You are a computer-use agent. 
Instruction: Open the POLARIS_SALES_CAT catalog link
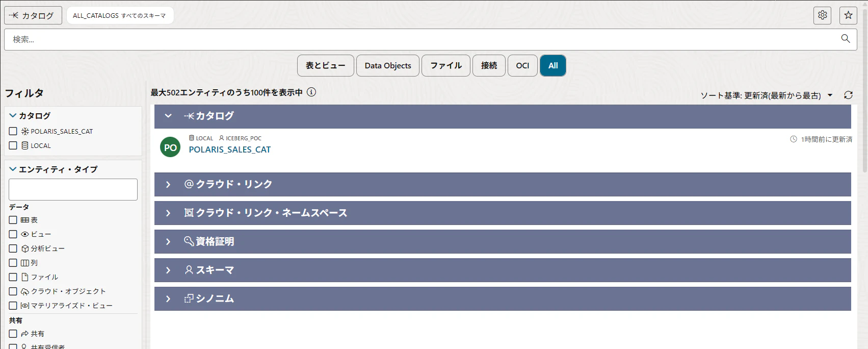230,149
